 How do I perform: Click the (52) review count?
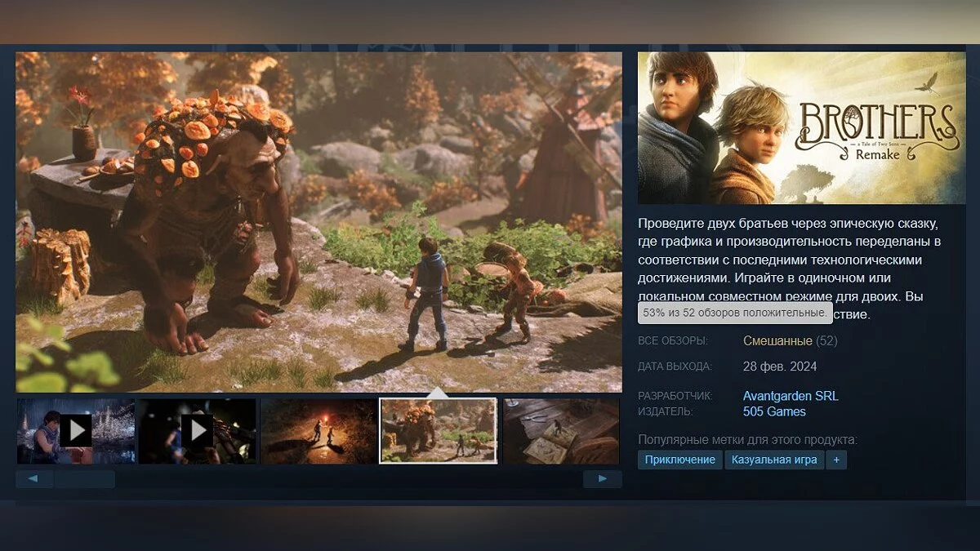pos(826,340)
